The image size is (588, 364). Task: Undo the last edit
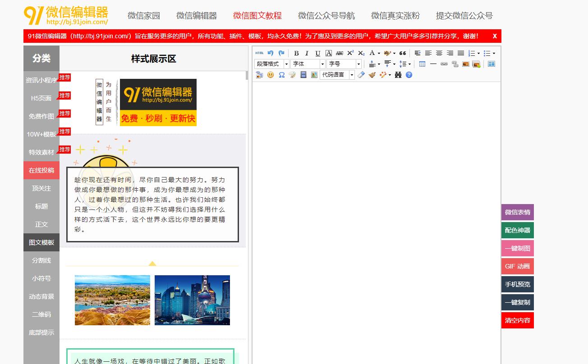[x=271, y=53]
